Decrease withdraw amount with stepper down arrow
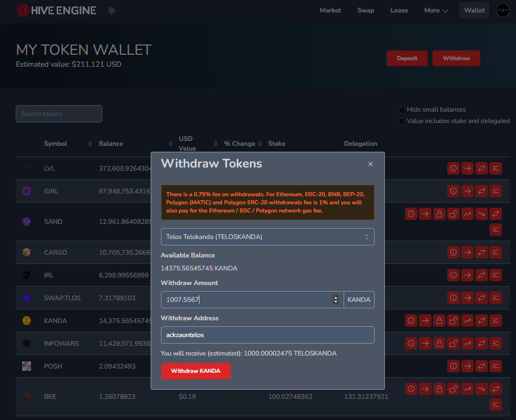 click(336, 302)
